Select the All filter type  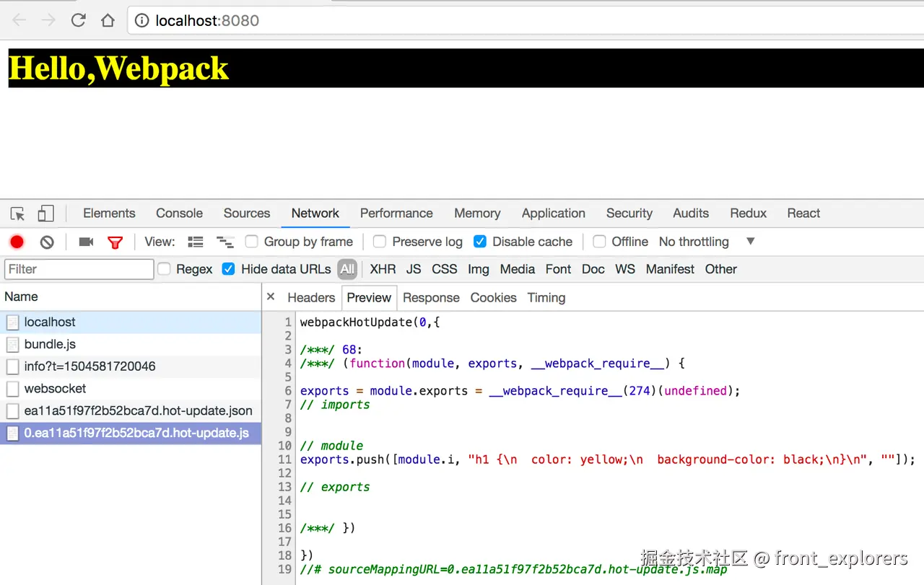[x=347, y=269]
